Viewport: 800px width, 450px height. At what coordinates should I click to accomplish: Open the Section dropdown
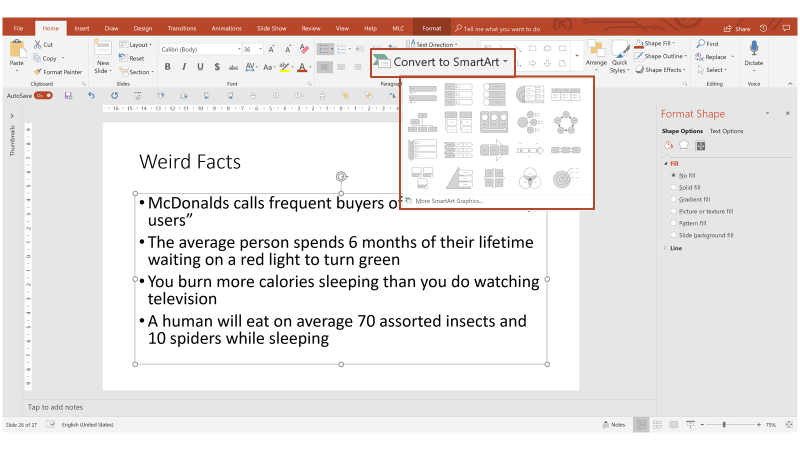(136, 72)
